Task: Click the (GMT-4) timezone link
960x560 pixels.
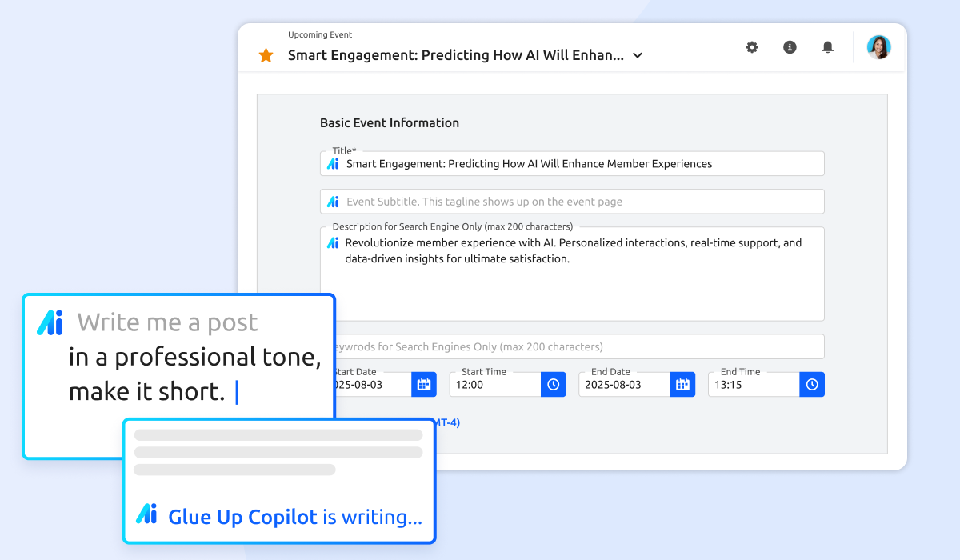Action: coord(446,422)
